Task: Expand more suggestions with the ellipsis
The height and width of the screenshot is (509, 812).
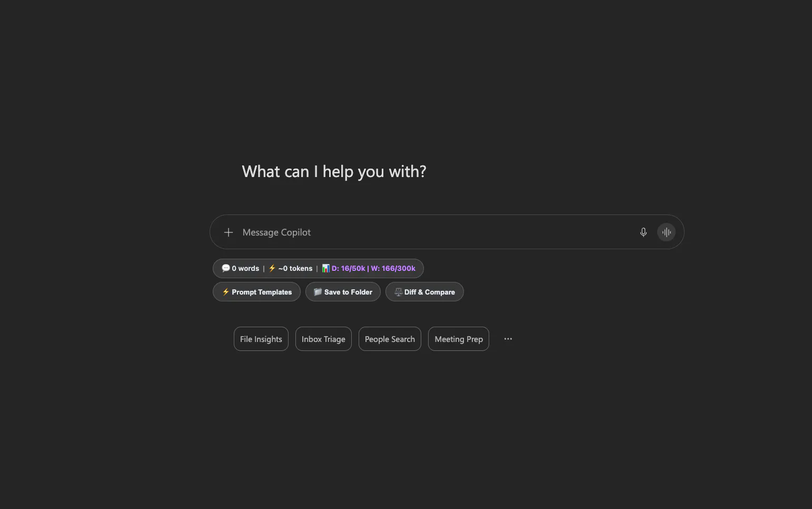Action: click(x=508, y=339)
